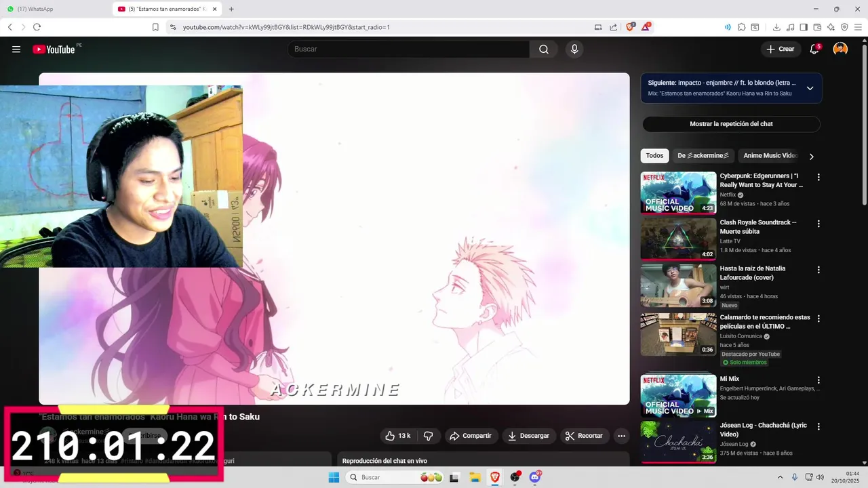Show next filter chips with arrow

811,157
